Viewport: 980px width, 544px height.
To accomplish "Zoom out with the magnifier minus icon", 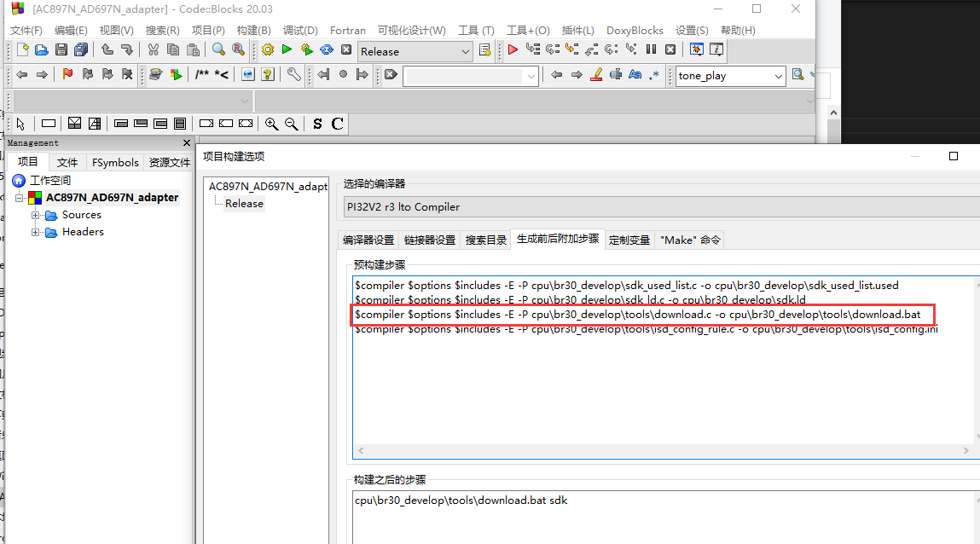I will (x=291, y=124).
